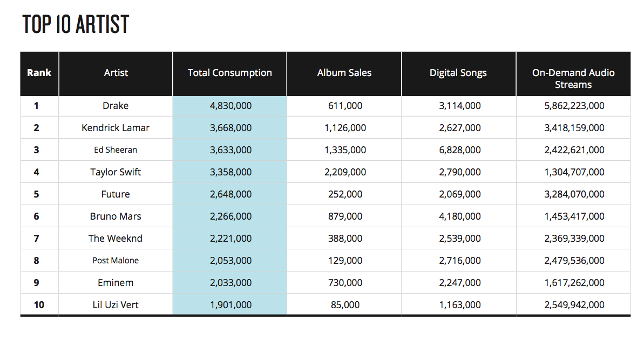644x340 pixels.
Task: Click the digital songs value 2,790,000
Action: pyautogui.click(x=459, y=173)
